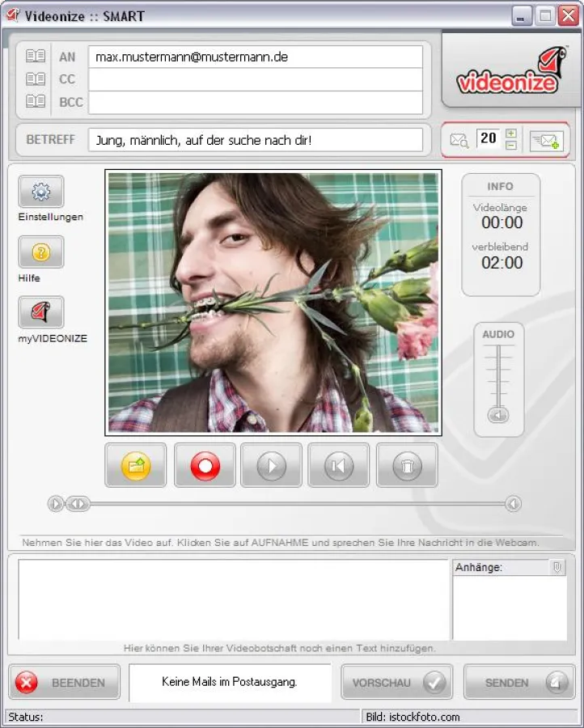This screenshot has height=728, width=584.
Task: Click the yellow open video file button
Action: click(x=136, y=465)
